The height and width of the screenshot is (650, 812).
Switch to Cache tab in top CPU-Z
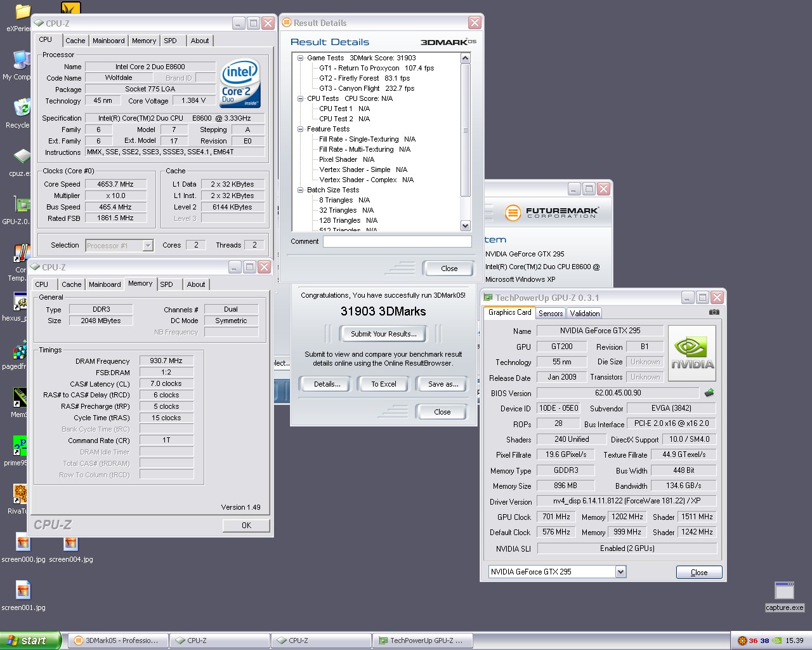click(75, 41)
